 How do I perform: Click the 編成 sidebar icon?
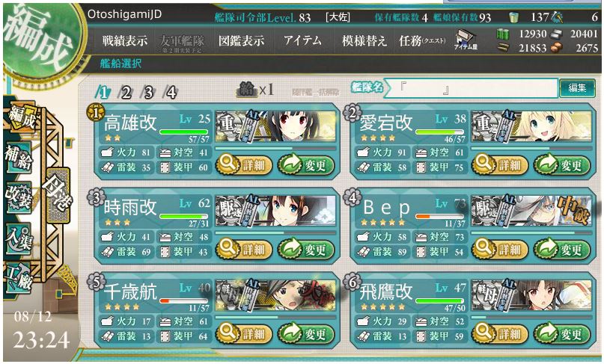(x=21, y=117)
